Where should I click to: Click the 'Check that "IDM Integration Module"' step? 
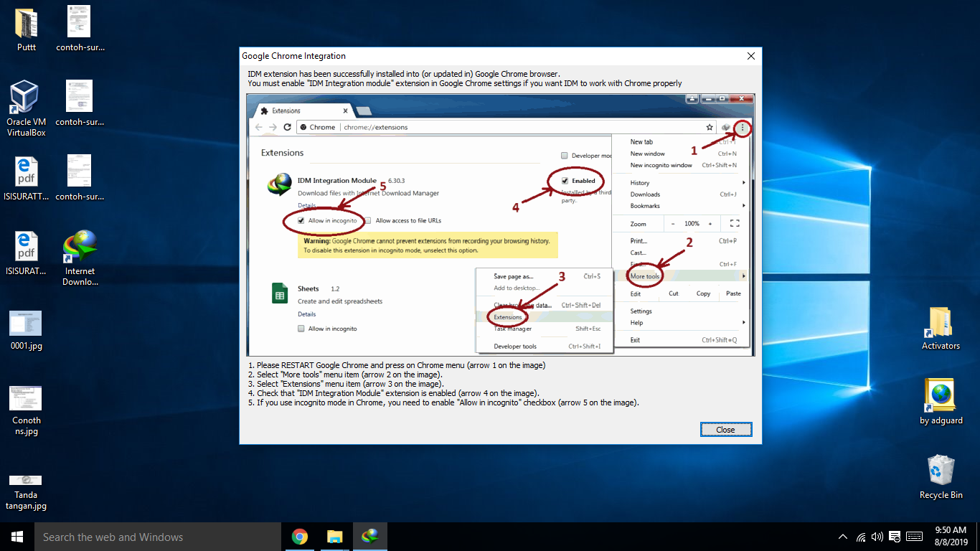[x=394, y=393]
